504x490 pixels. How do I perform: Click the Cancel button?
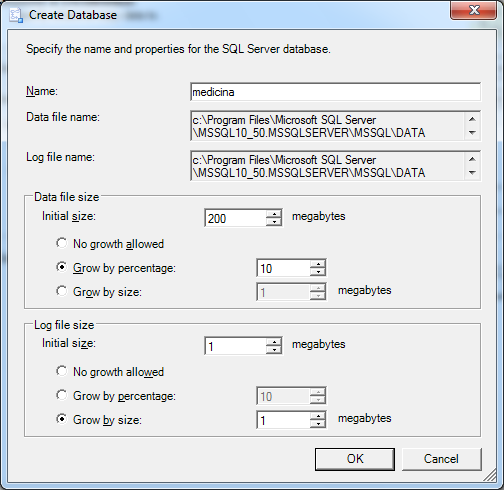coord(441,459)
